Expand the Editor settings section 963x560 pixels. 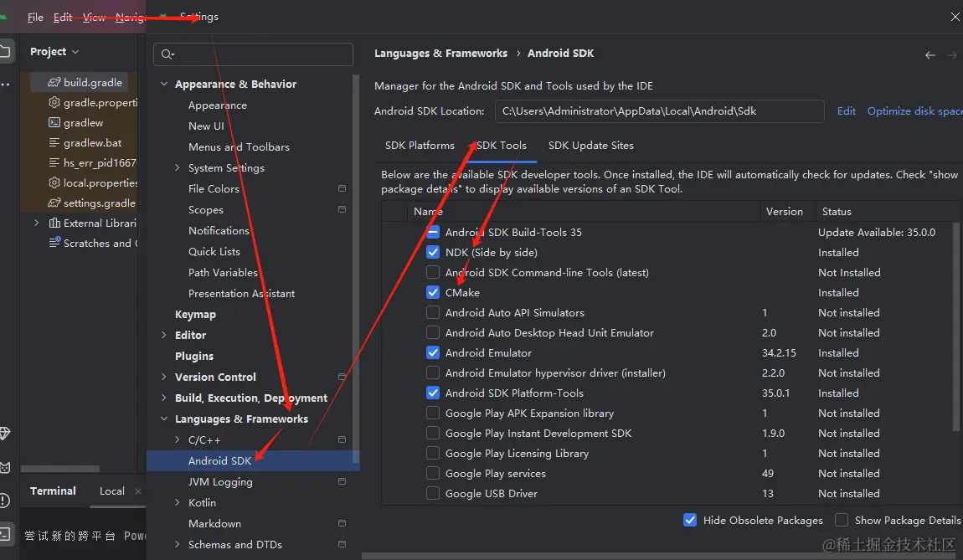[164, 336]
